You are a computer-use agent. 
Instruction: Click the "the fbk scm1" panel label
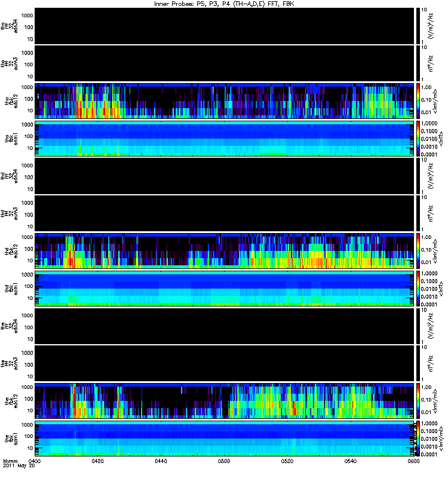point(11,439)
